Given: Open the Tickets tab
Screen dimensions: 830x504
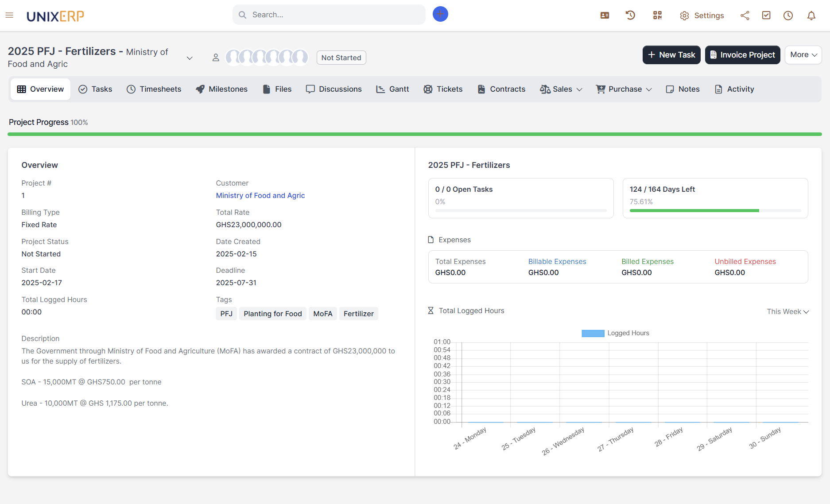Looking at the screenshot, I should pos(443,89).
